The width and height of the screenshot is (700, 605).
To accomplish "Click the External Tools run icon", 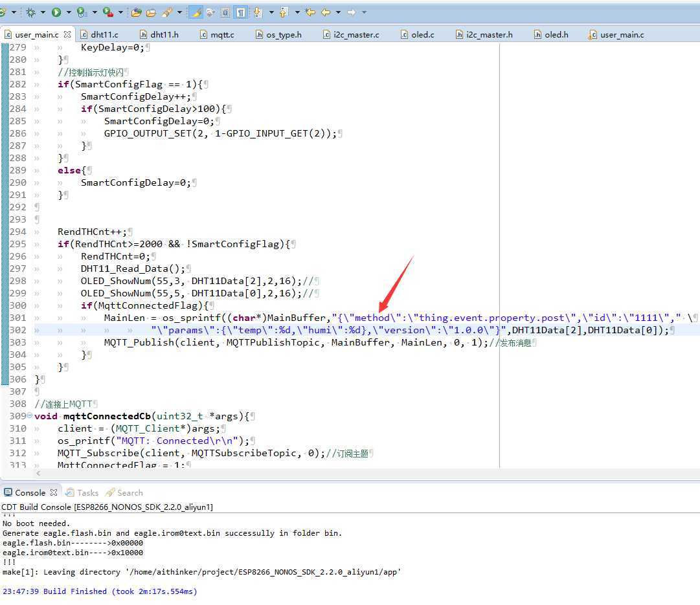I will [107, 12].
